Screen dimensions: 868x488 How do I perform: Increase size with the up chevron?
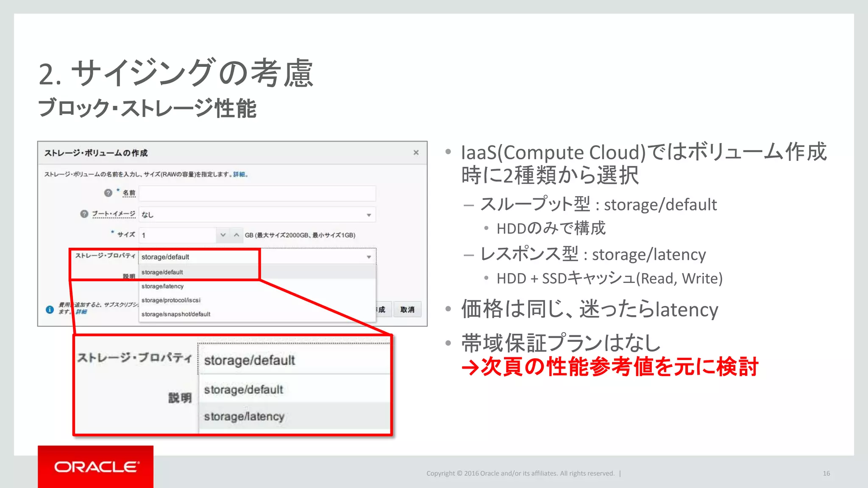(236, 235)
